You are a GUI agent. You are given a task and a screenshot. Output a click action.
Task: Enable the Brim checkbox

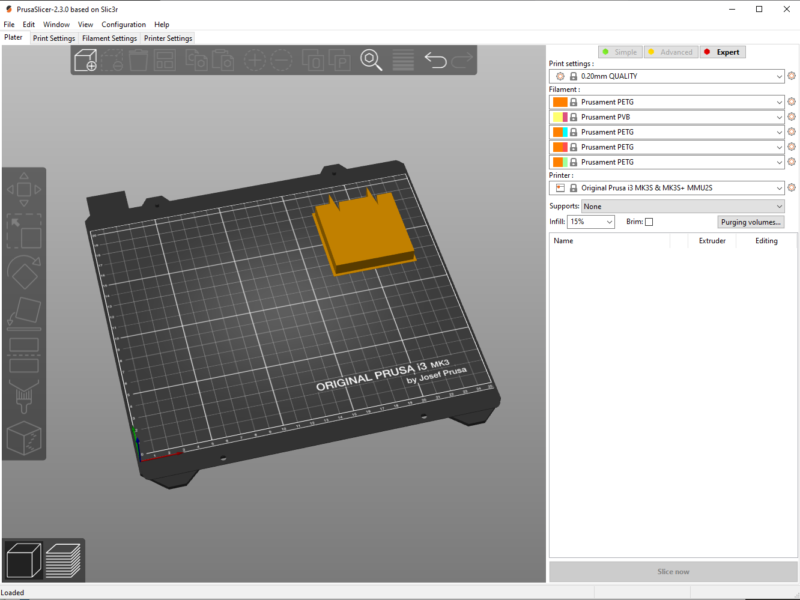click(648, 221)
